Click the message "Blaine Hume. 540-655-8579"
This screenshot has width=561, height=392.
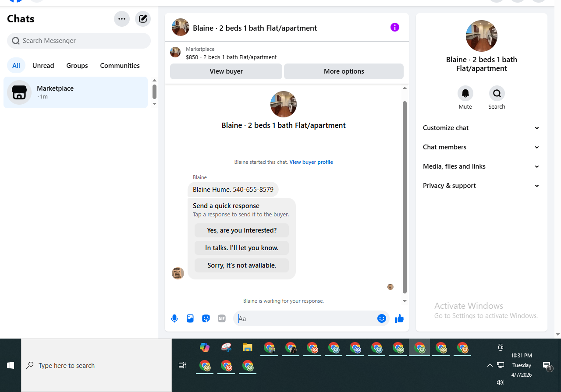(233, 190)
